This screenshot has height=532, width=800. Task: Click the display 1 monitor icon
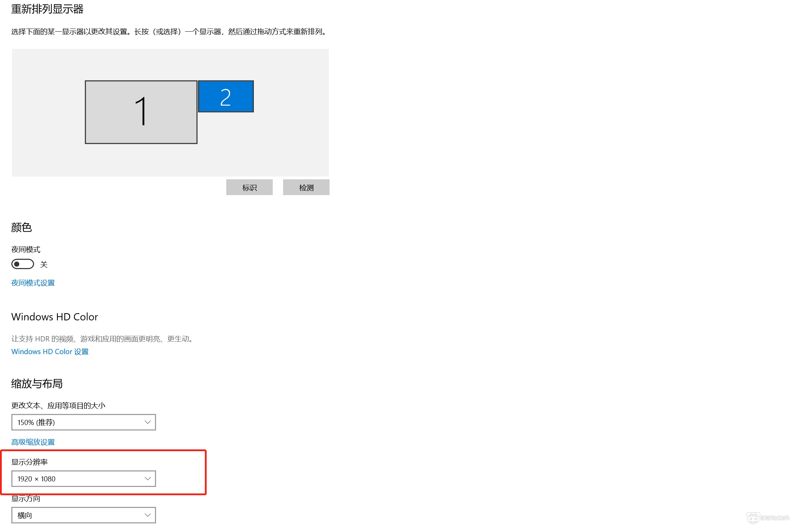pos(141,111)
